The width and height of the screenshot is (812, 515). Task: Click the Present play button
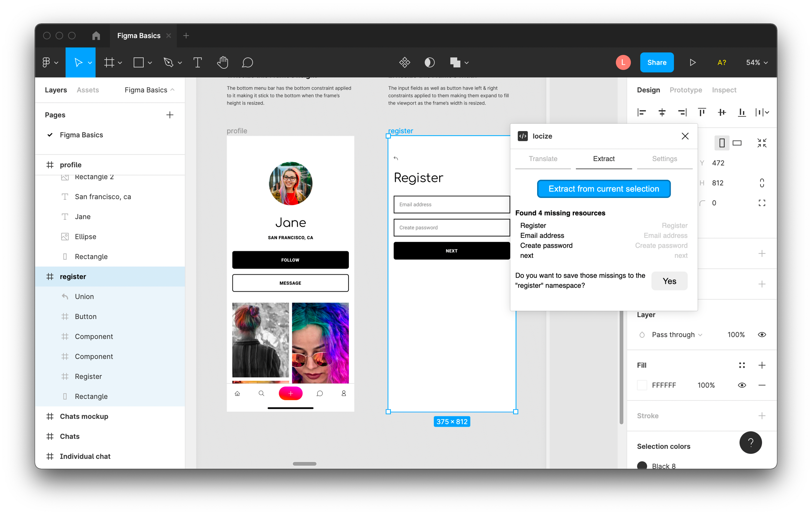point(692,62)
